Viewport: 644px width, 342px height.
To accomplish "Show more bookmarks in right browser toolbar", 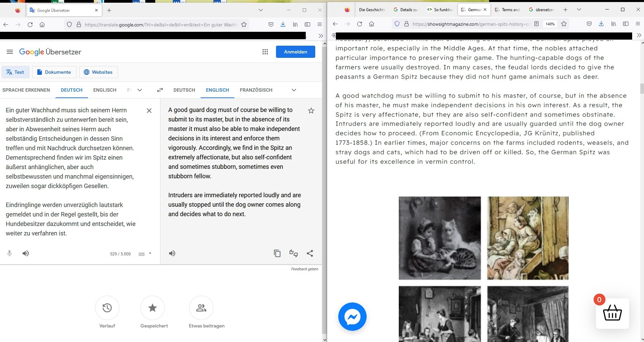I will click(x=639, y=35).
